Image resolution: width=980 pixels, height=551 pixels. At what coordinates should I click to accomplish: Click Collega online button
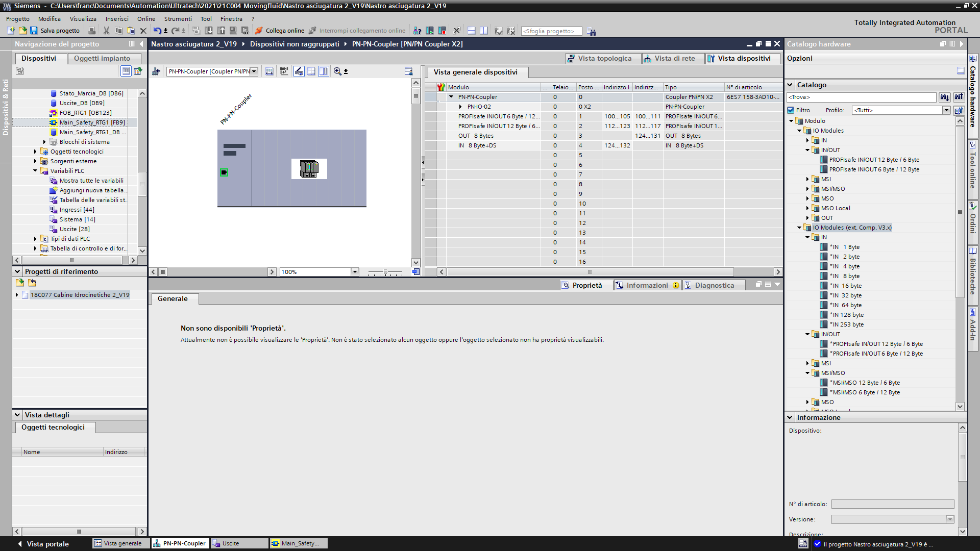280,31
